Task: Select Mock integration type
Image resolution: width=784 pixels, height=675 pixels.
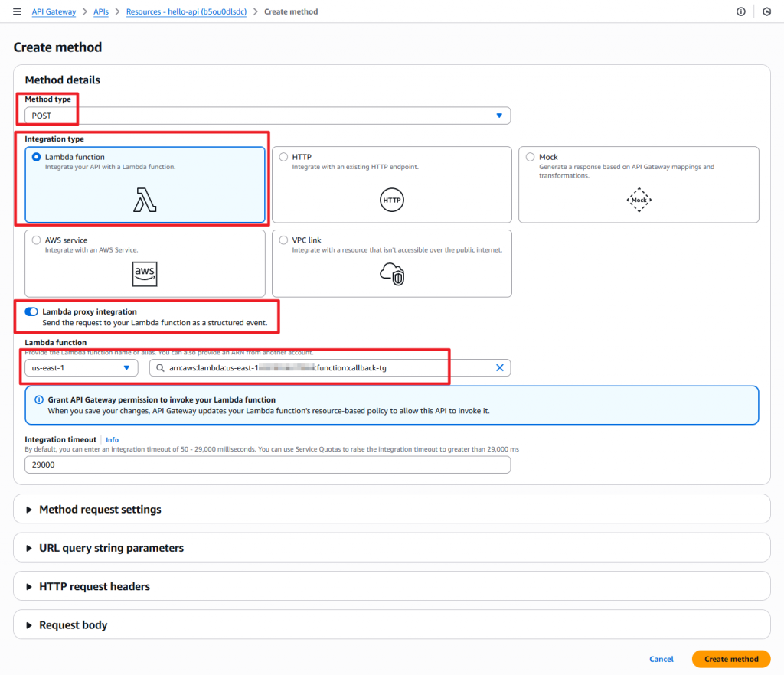Action: 530,157
